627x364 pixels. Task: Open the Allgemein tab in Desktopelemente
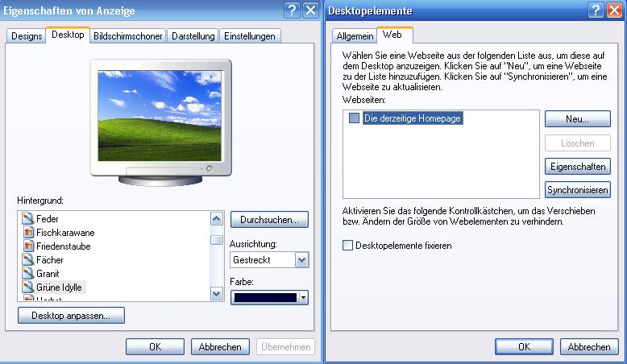355,35
